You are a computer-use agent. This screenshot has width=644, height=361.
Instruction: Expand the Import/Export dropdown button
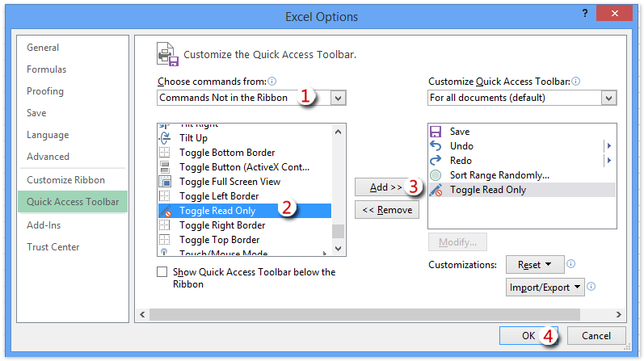coord(545,287)
